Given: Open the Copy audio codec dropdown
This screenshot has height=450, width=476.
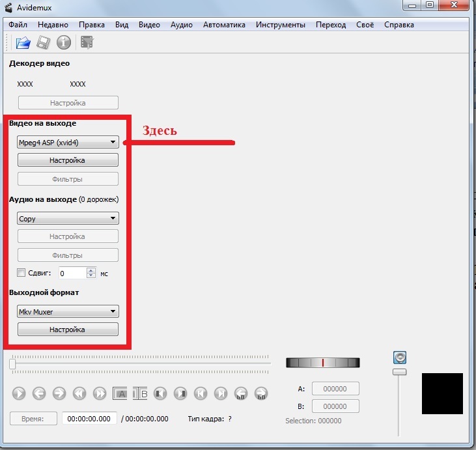Looking at the screenshot, I should coord(68,218).
